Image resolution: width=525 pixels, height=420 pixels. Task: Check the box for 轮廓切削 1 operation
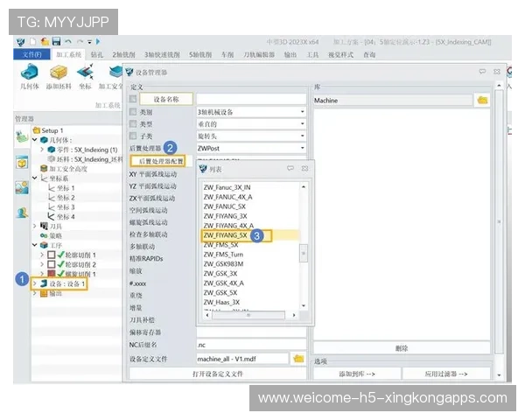[51, 255]
